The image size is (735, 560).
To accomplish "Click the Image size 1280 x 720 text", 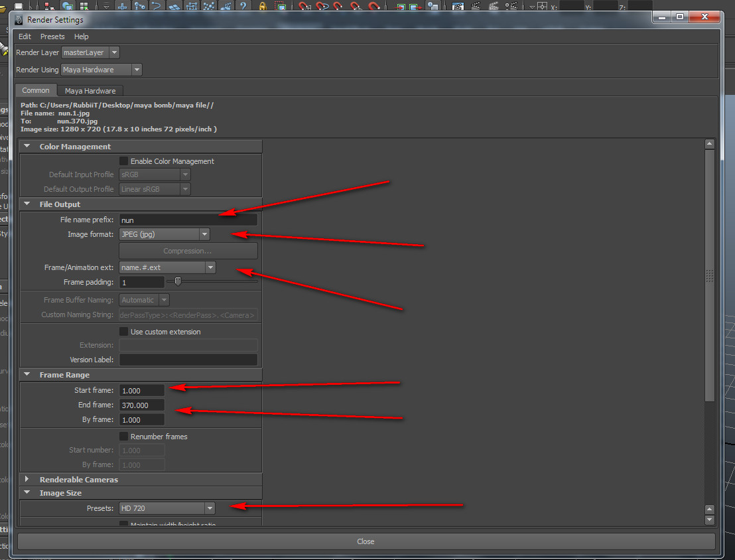I will coord(119,129).
